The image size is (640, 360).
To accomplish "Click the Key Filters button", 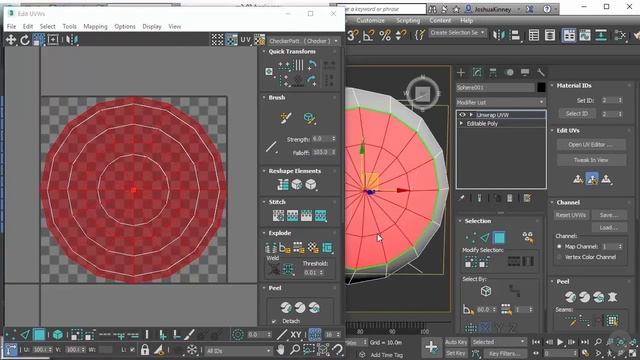I will tap(504, 353).
